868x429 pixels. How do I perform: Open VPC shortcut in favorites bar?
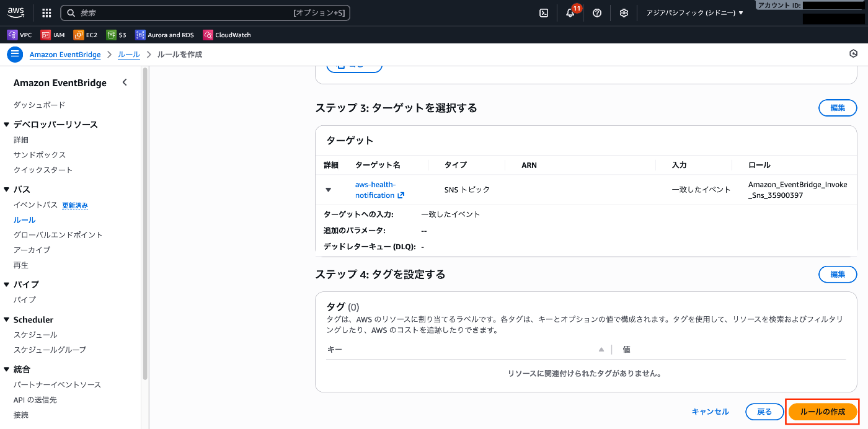19,35
